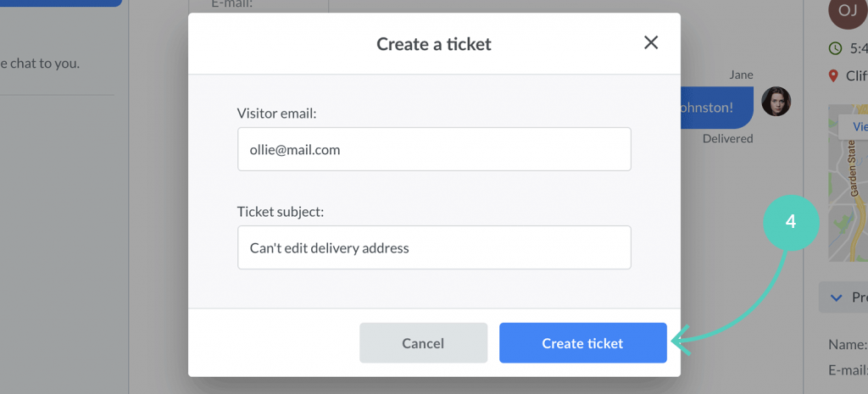Image resolution: width=868 pixels, height=394 pixels.
Task: Select the blue chat message bubble
Action: click(x=715, y=108)
